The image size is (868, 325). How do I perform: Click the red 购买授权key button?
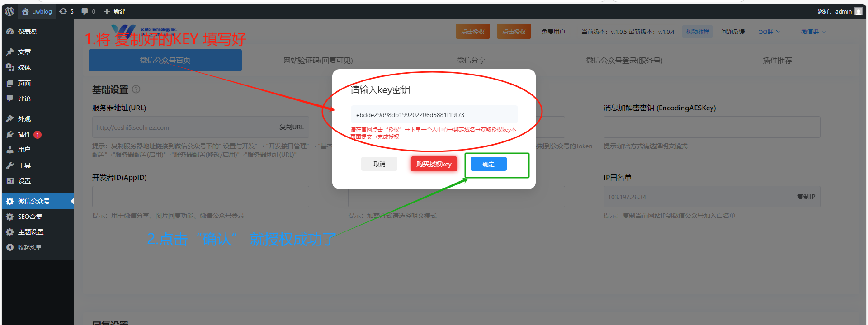[434, 164]
